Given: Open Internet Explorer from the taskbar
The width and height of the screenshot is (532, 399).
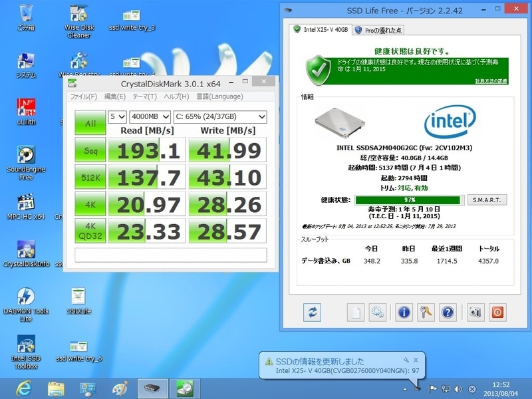Looking at the screenshot, I should 25,388.
